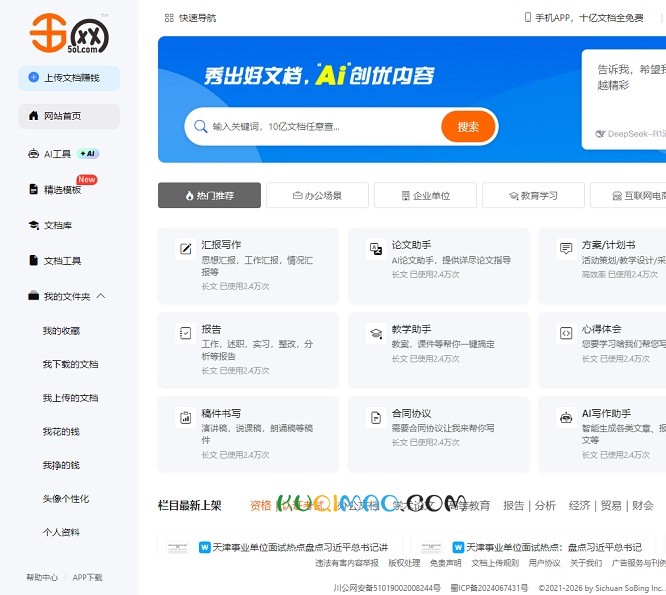Click the 文档上传规则 footer link

coord(495,563)
